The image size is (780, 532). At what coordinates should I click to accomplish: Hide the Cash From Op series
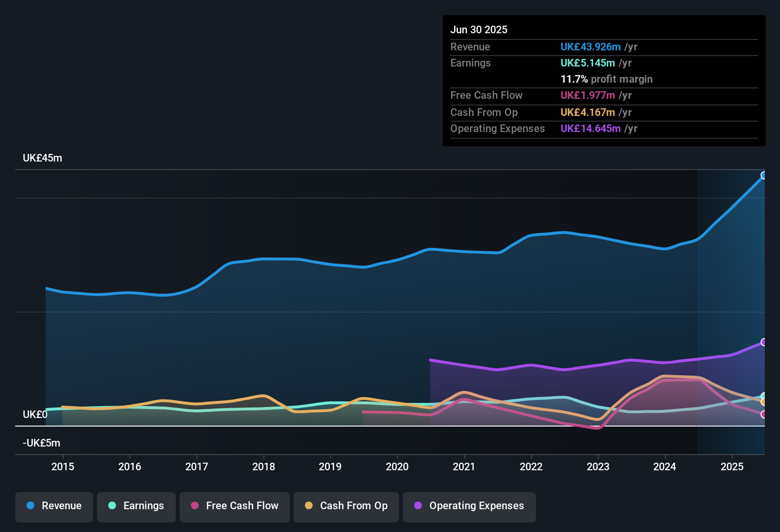(x=346, y=506)
